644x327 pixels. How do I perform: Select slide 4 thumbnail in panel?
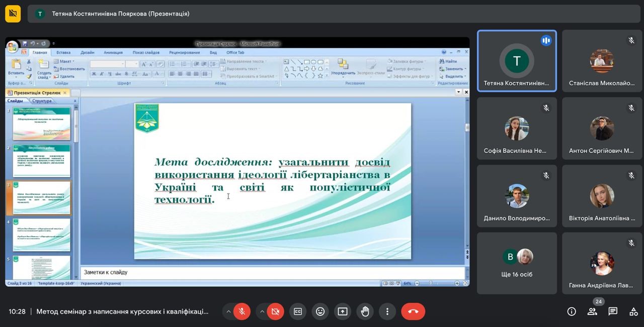point(41,234)
